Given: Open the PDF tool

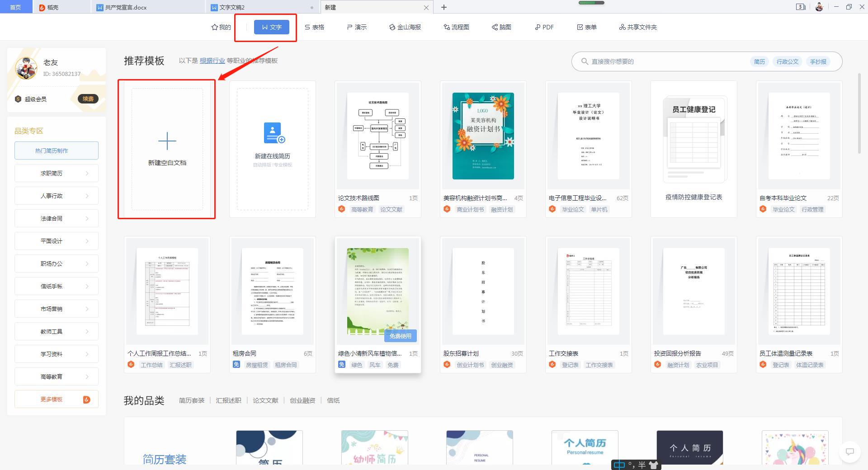Looking at the screenshot, I should click(x=544, y=27).
